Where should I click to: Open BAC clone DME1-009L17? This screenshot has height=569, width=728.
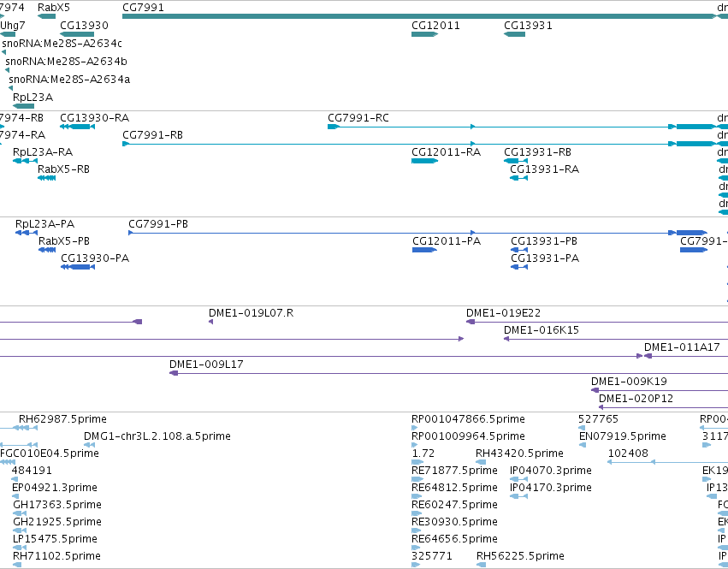click(x=448, y=373)
